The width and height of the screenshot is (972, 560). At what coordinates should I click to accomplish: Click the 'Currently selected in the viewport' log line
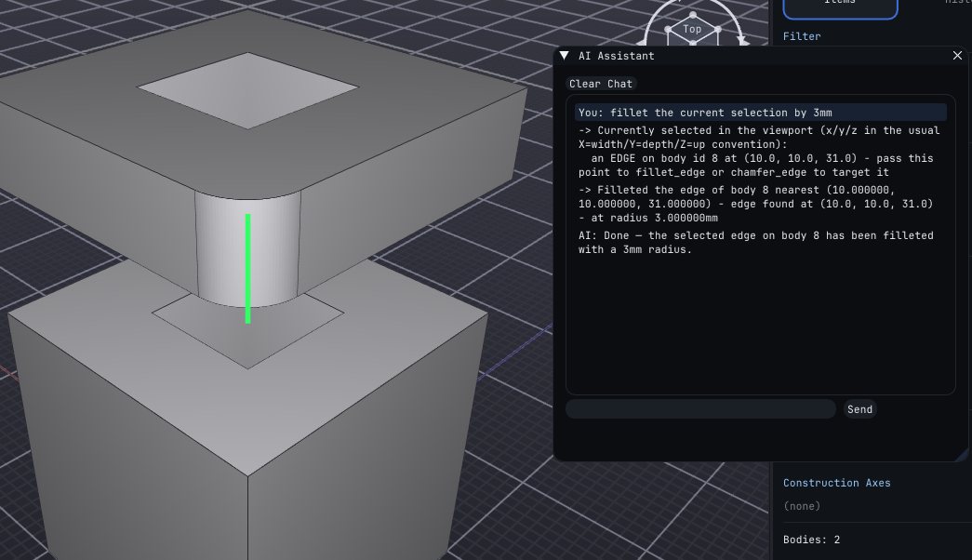759,152
